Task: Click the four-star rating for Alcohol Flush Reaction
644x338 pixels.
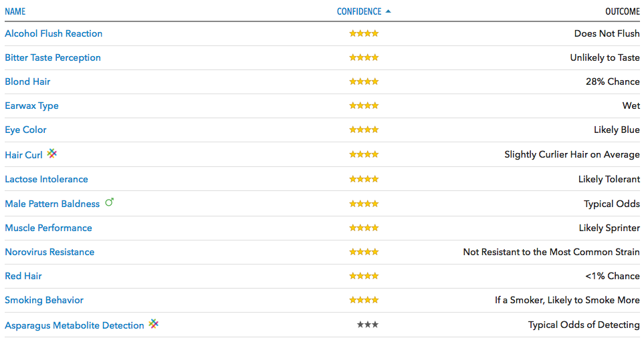Action: (364, 33)
